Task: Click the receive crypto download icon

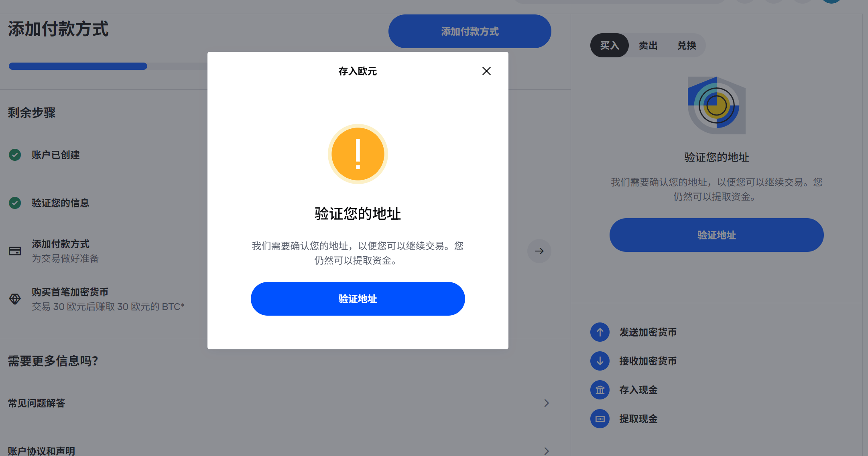Action: 600,361
